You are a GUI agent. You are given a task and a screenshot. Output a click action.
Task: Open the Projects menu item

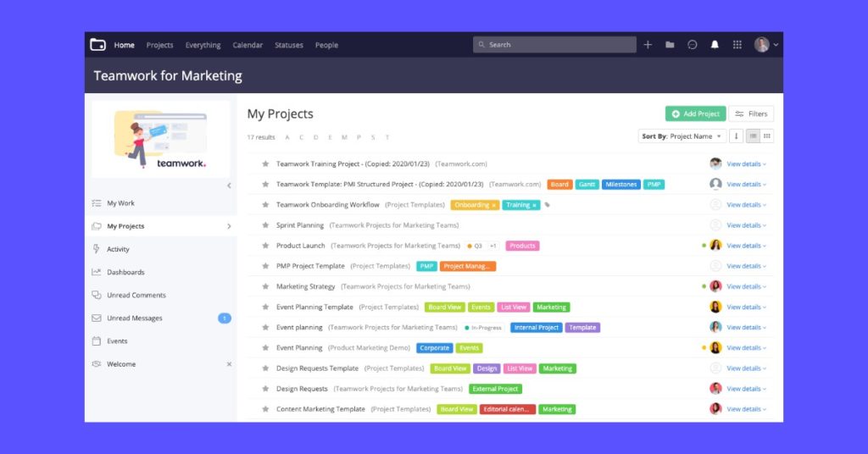pyautogui.click(x=159, y=46)
